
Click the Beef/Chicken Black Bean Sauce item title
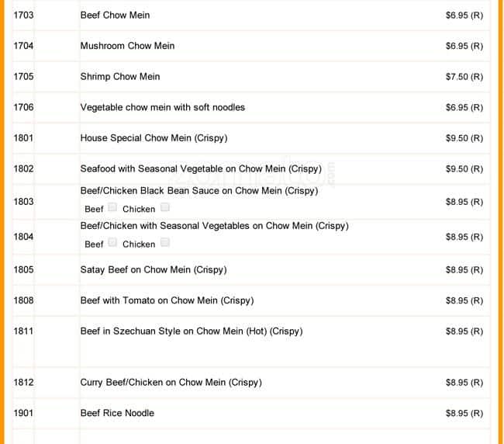pyautogui.click(x=198, y=190)
